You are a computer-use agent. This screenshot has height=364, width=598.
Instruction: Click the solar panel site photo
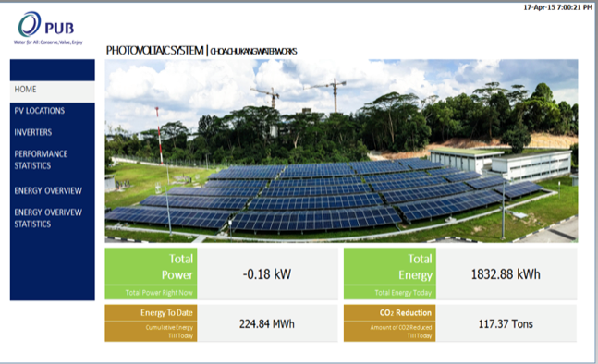pos(341,151)
